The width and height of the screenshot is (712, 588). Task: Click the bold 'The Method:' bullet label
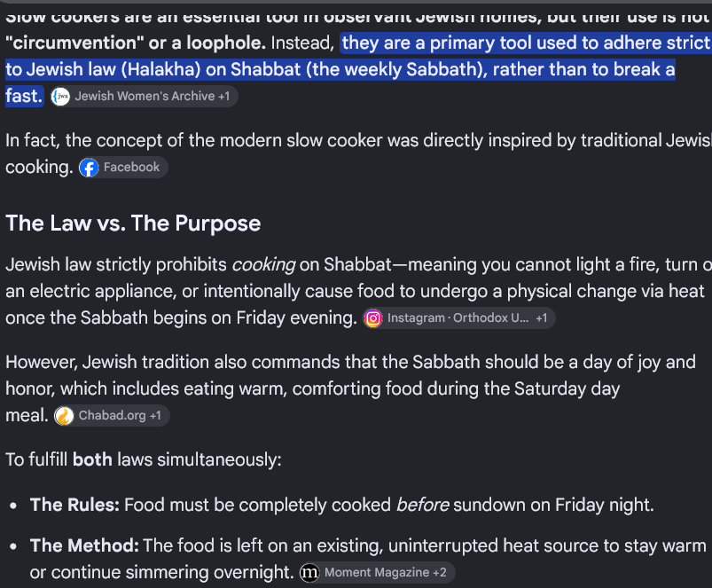[x=84, y=545]
